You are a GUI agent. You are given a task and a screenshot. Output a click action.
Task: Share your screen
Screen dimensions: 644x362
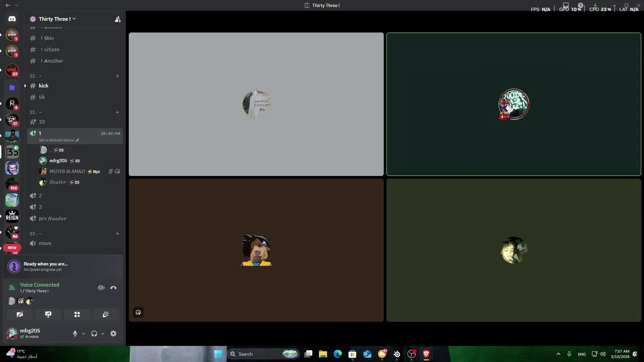[x=48, y=314]
